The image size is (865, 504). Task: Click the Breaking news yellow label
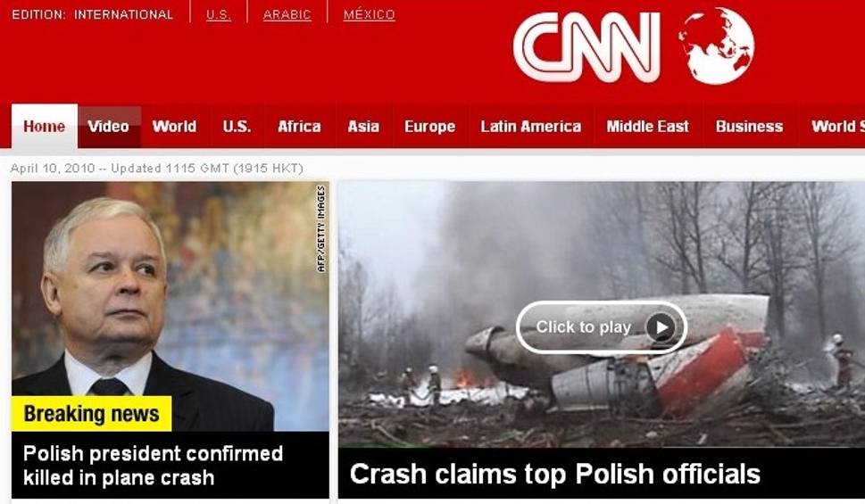92,414
